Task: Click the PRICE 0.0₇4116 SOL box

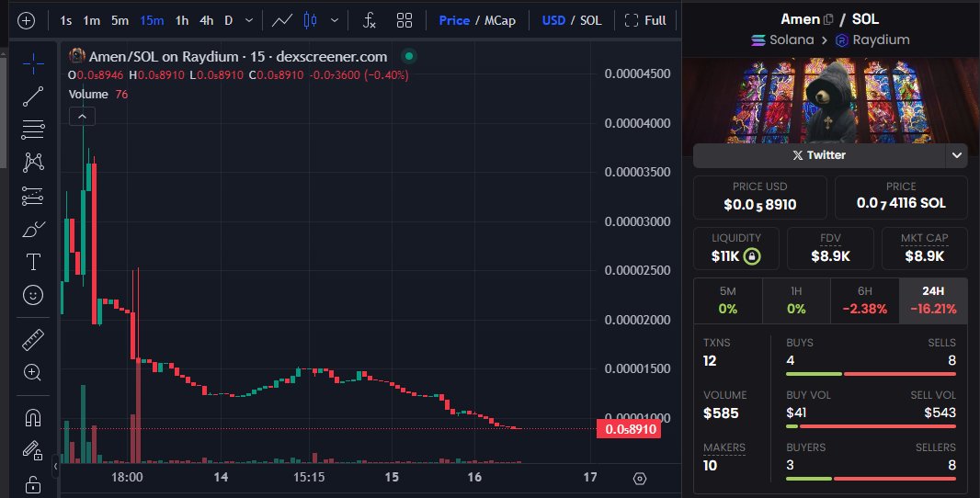Action: [x=901, y=198]
